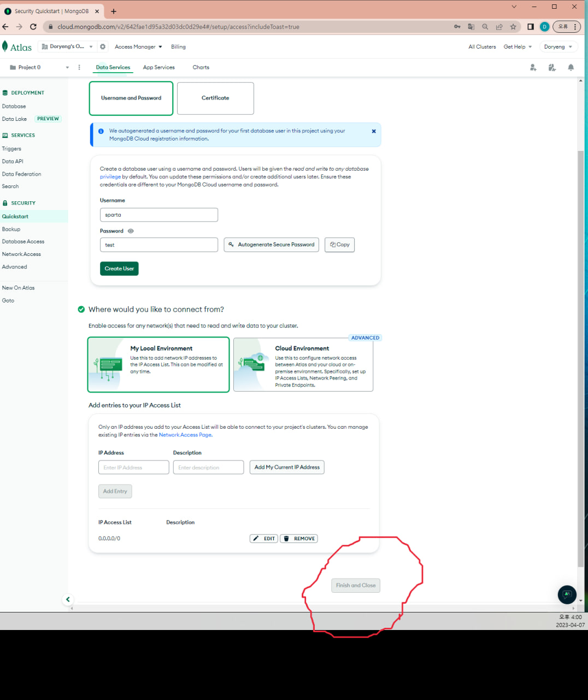The width and height of the screenshot is (588, 700).
Task: Edit the 0.0.0.0/0 access entry
Action: (264, 539)
